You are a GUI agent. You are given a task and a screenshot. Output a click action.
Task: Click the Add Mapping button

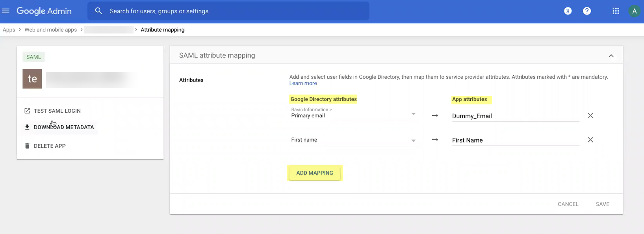(314, 173)
